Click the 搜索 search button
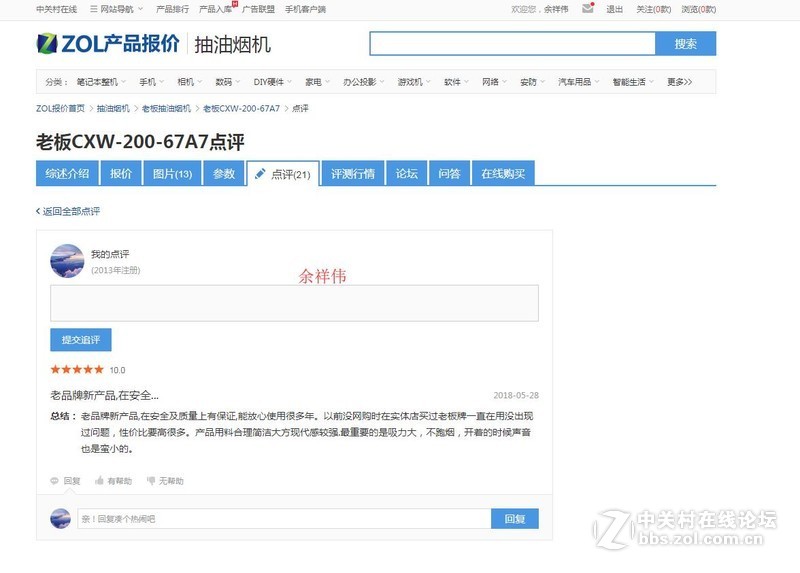This screenshot has width=800, height=573. coord(685,44)
